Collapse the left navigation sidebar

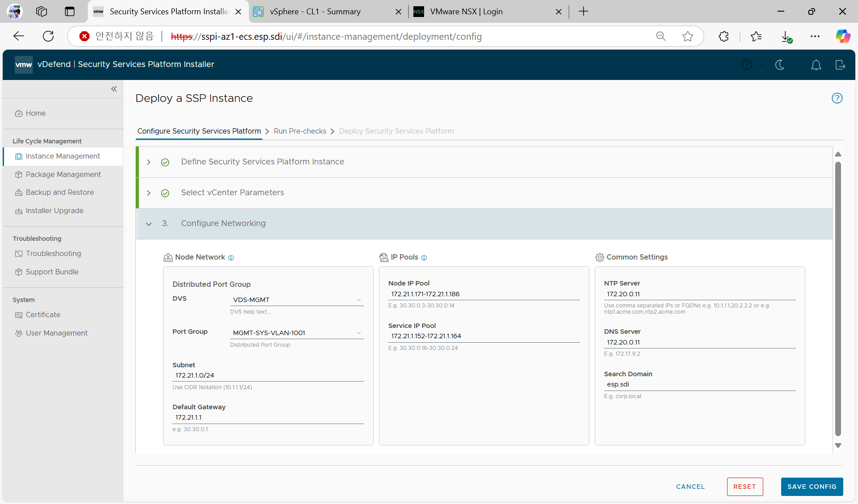114,89
